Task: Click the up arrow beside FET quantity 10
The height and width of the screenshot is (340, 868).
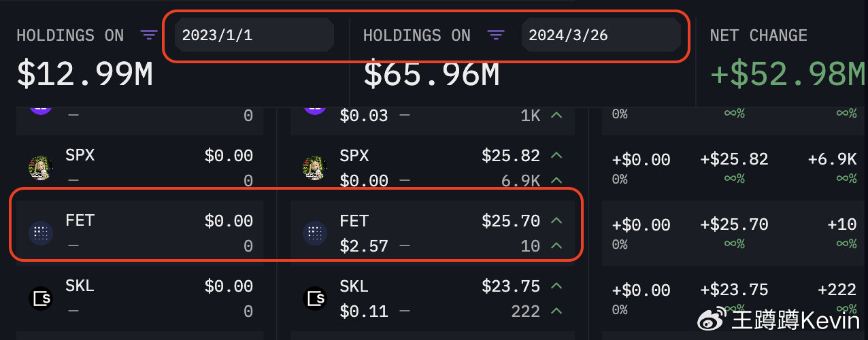Action: coord(556,245)
